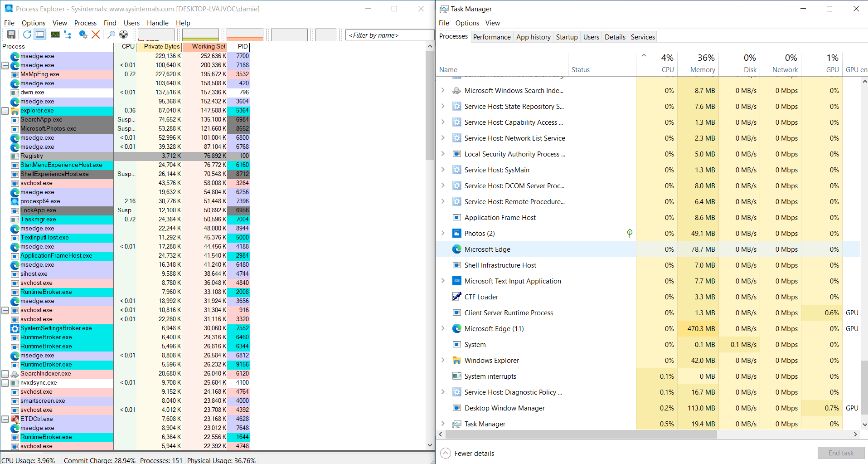Click the Microsoft Edge (11) icon
Image resolution: width=868 pixels, height=464 pixels.
pyautogui.click(x=457, y=329)
